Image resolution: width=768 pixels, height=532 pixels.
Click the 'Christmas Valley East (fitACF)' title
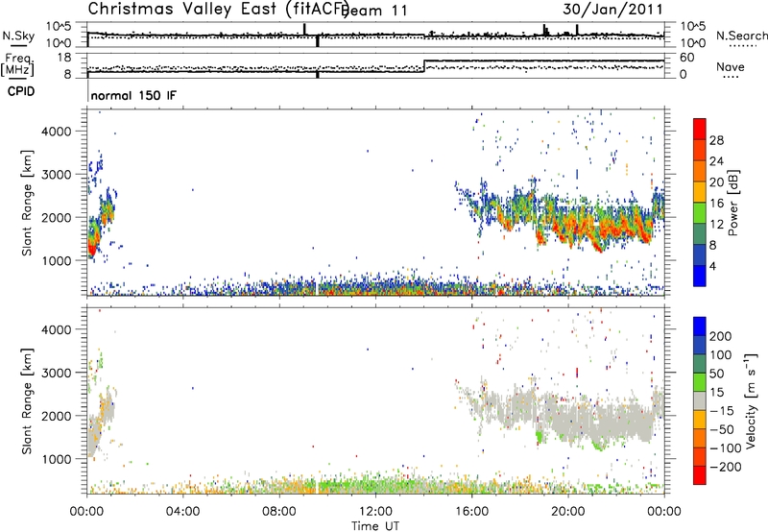tap(219, 9)
